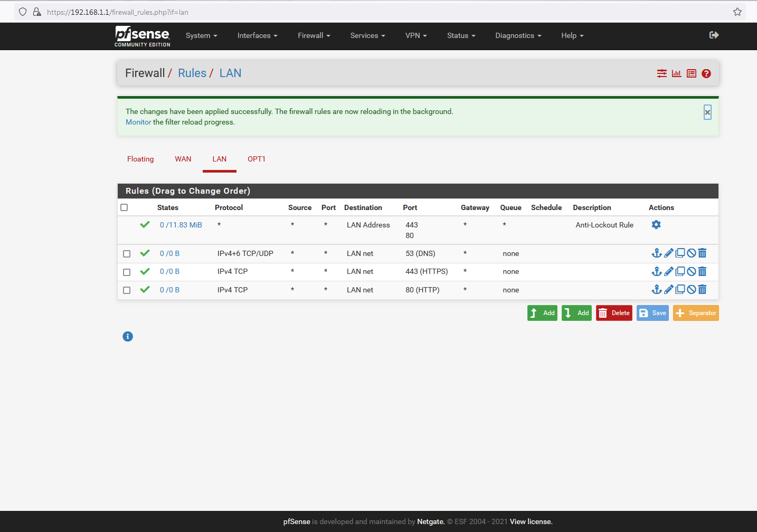Switch to the WAN tab
This screenshot has width=757, height=532.
point(183,159)
